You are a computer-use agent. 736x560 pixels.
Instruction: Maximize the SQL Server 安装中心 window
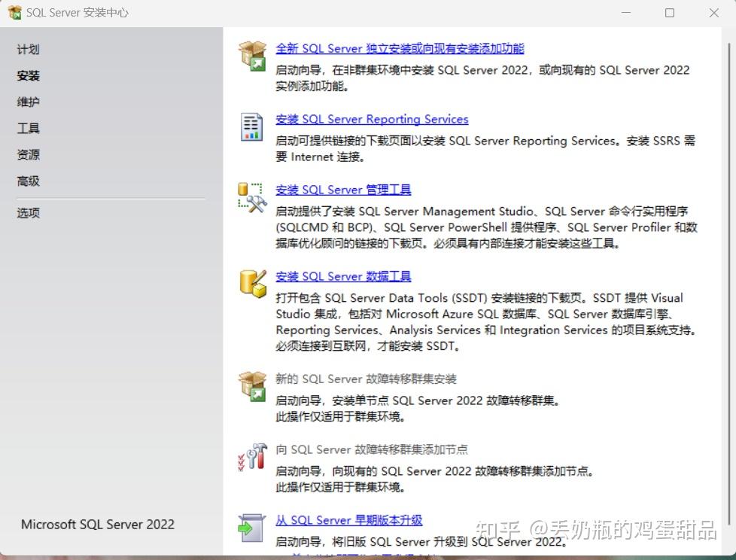pyautogui.click(x=670, y=13)
